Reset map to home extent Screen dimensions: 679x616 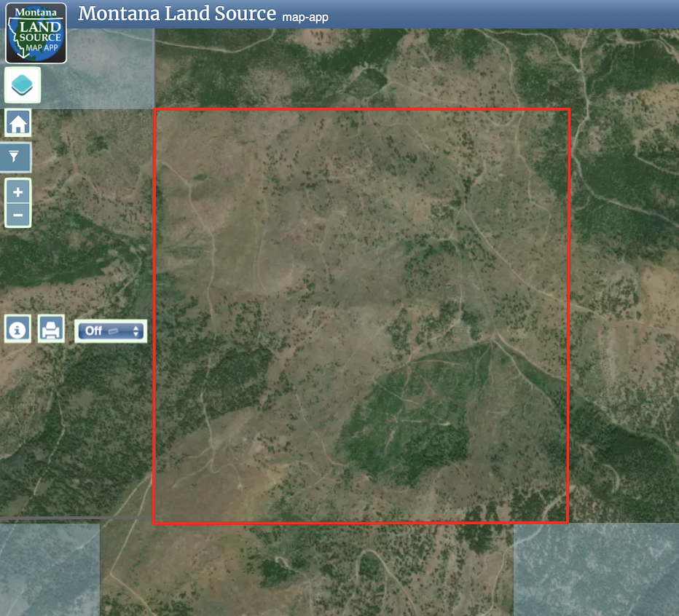tap(18, 123)
